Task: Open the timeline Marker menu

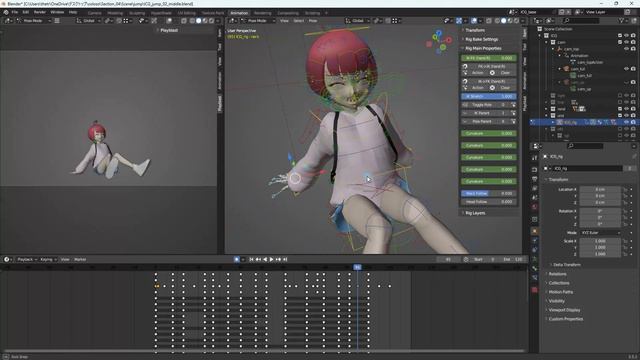Action: click(x=80, y=260)
